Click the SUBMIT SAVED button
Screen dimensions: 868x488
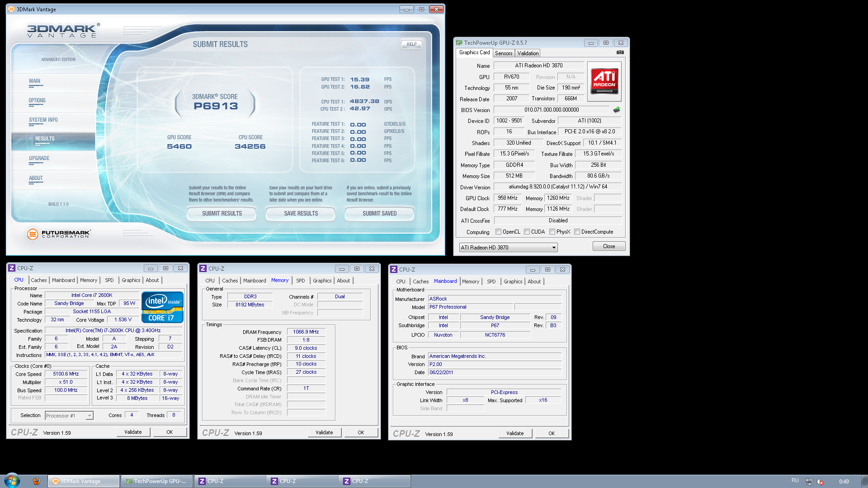pos(379,214)
